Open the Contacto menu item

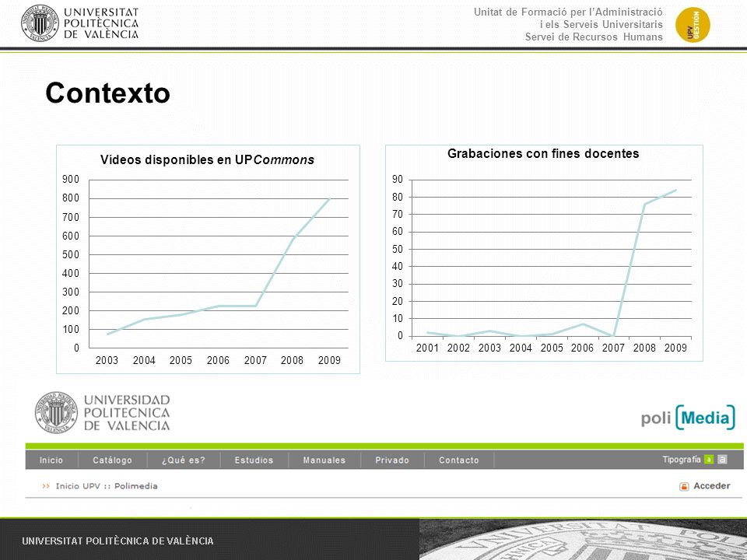point(459,460)
